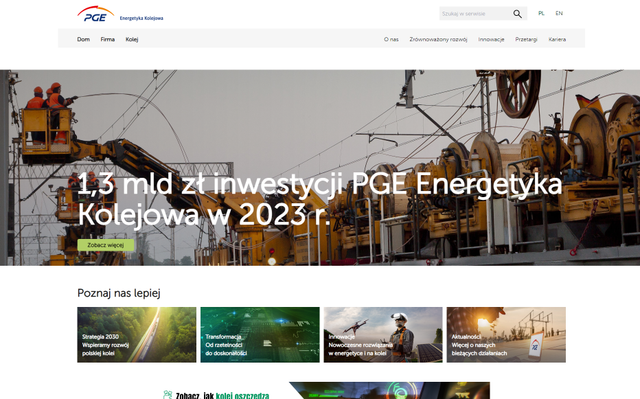Open the Innowacje menu item
640x399 pixels.
pyautogui.click(x=491, y=40)
